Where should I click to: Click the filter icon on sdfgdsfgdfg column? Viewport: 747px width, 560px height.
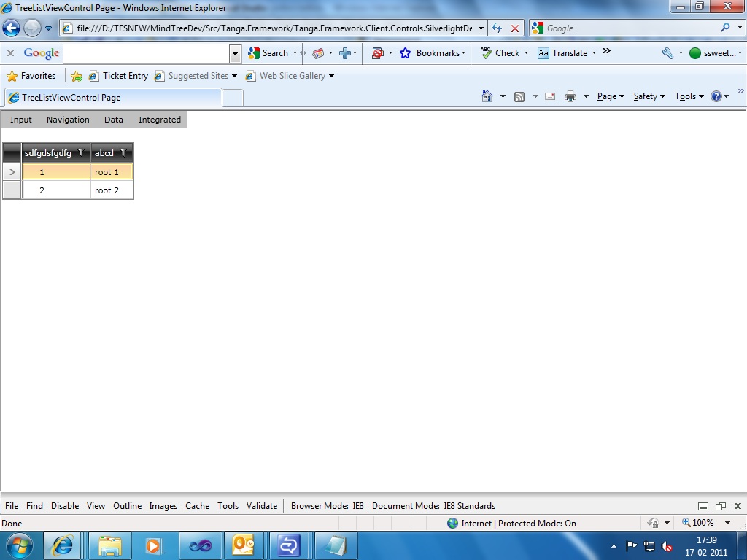point(81,152)
